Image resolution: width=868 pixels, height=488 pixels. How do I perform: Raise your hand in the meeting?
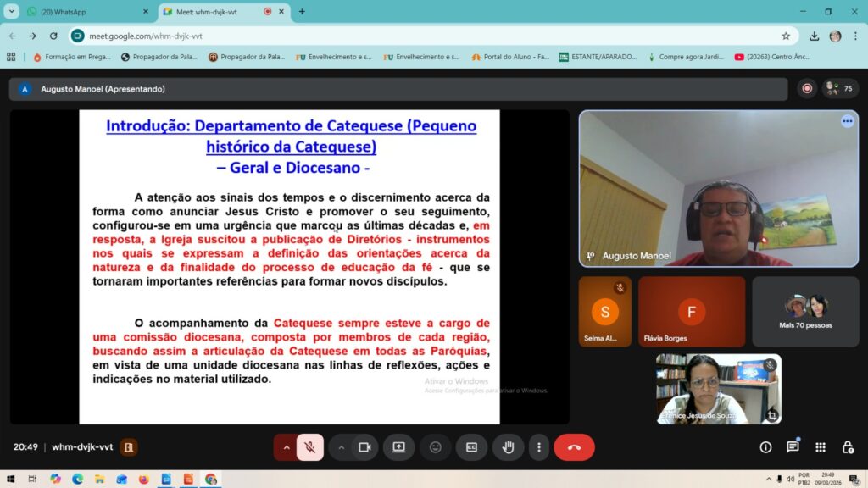[508, 447]
